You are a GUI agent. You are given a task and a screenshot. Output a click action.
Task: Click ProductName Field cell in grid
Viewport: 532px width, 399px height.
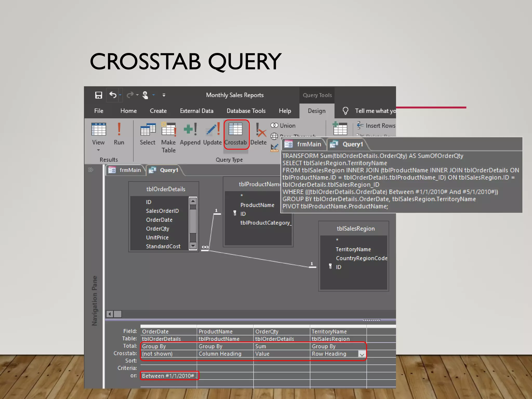(x=225, y=331)
